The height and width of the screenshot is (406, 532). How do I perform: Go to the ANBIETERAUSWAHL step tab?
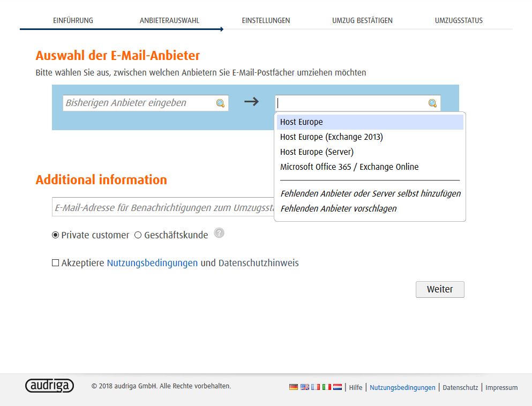(169, 20)
